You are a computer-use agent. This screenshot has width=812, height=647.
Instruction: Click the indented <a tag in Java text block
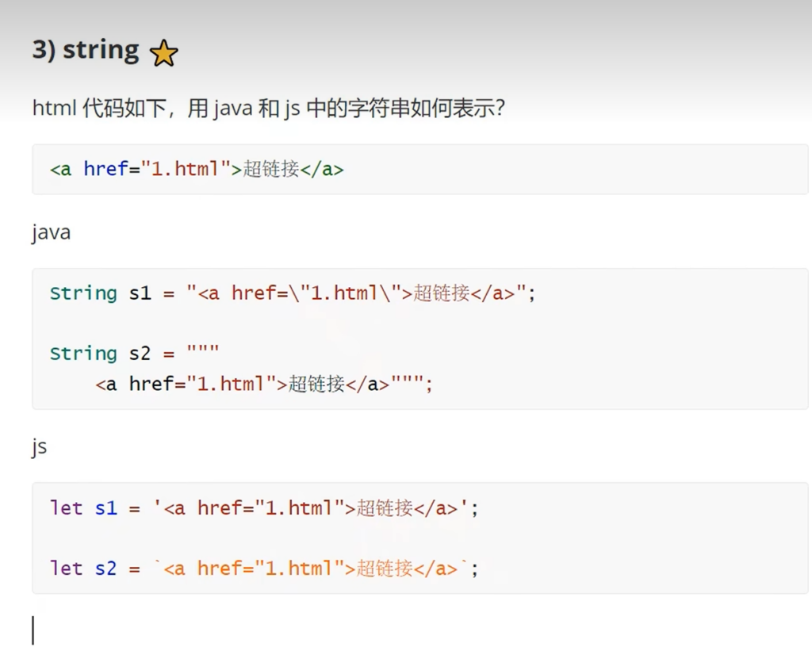pyautogui.click(x=106, y=385)
